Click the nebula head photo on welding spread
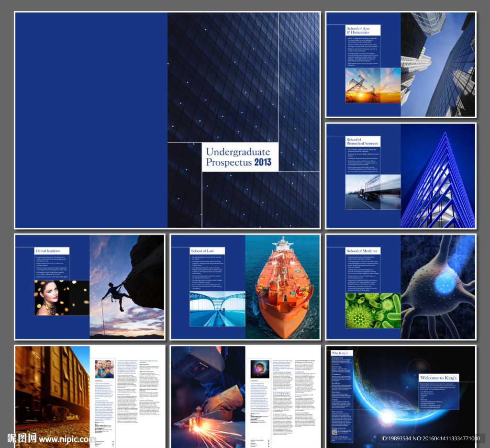 260,369
